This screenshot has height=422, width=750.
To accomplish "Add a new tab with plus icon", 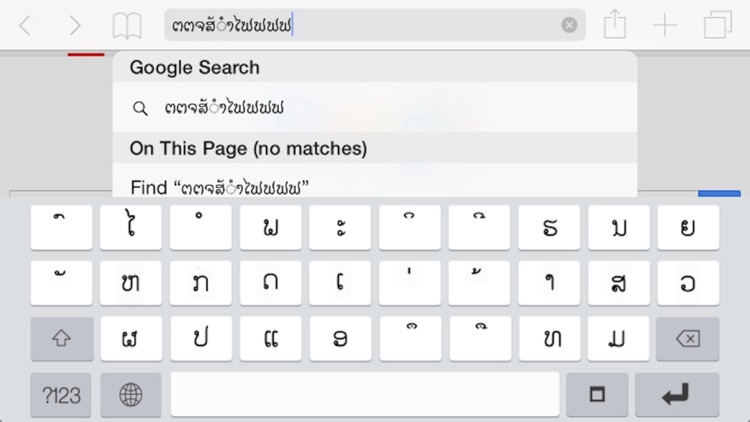I will [x=665, y=25].
